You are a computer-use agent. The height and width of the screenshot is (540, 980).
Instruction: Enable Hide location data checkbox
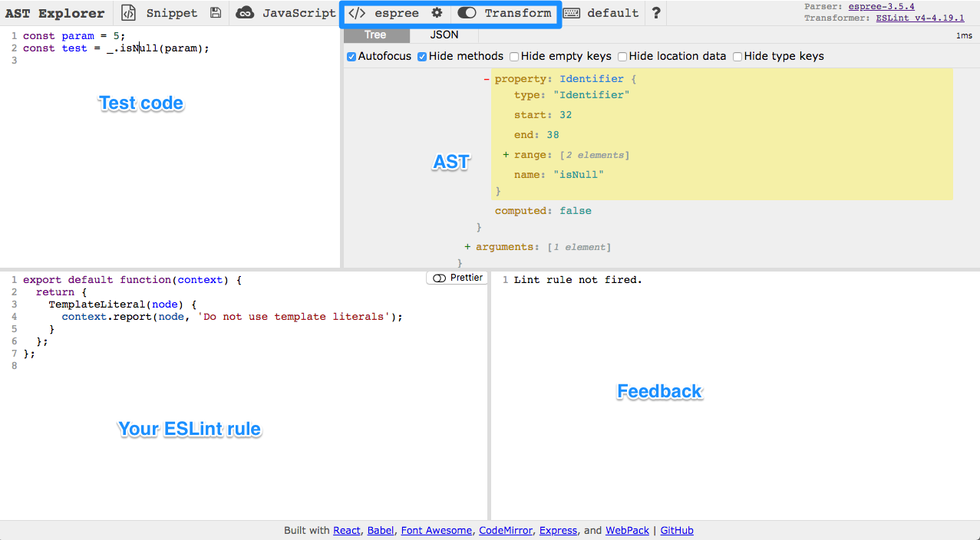[622, 56]
